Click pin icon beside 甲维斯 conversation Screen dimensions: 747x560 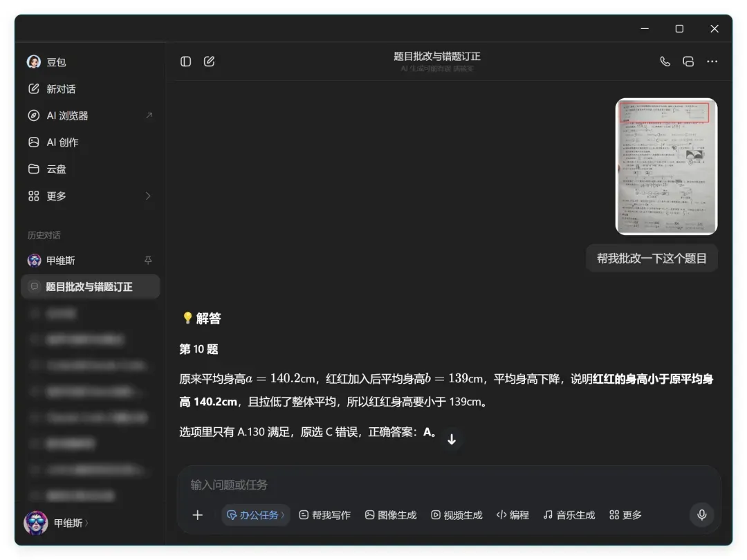(148, 260)
